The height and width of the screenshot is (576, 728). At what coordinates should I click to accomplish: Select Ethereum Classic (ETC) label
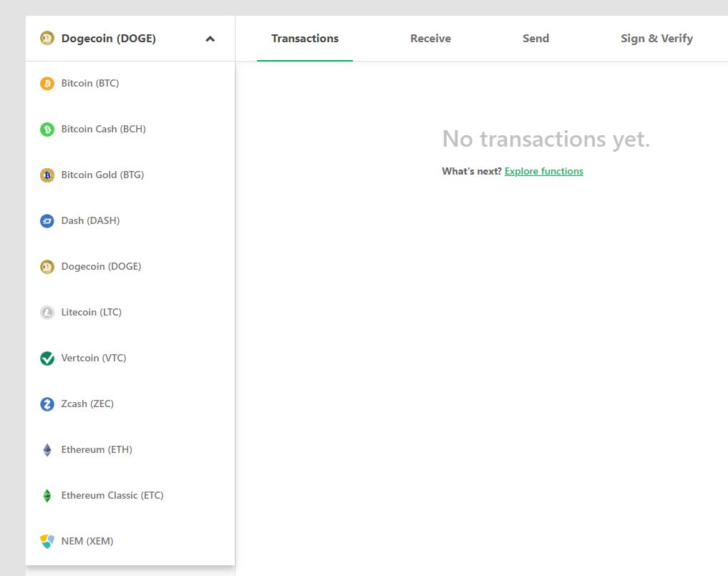point(112,496)
